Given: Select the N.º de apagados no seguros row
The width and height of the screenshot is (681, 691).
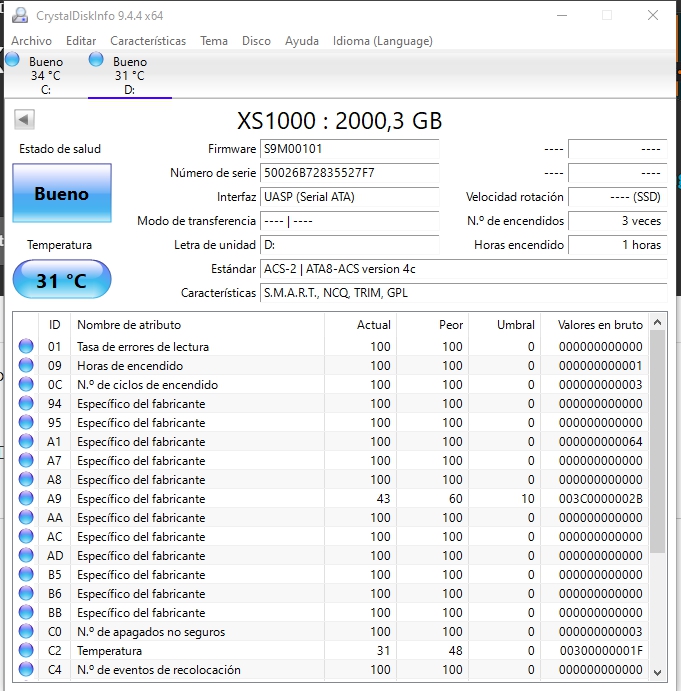Looking at the screenshot, I should click(331, 631).
